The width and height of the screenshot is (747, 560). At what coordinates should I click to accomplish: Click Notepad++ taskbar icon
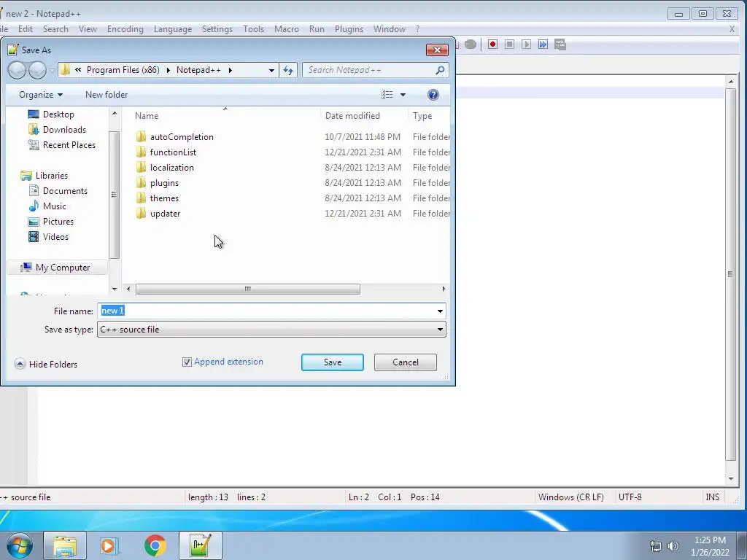pos(200,545)
